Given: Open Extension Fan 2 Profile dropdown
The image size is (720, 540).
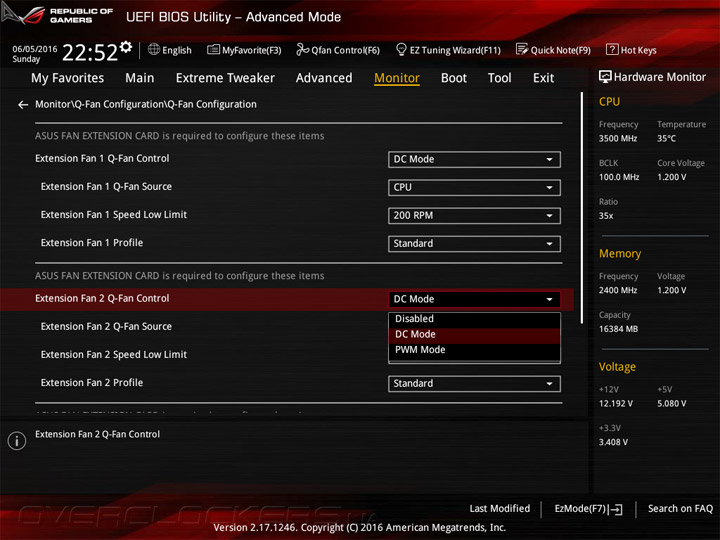Looking at the screenshot, I should click(474, 383).
